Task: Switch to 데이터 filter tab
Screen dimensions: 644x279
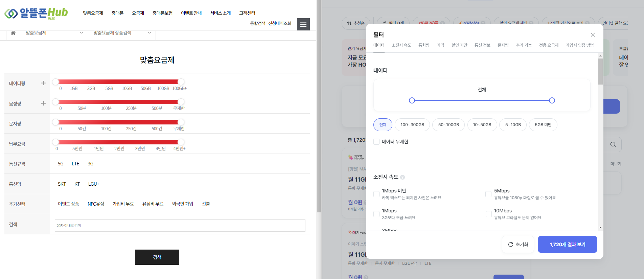Action: click(379, 45)
